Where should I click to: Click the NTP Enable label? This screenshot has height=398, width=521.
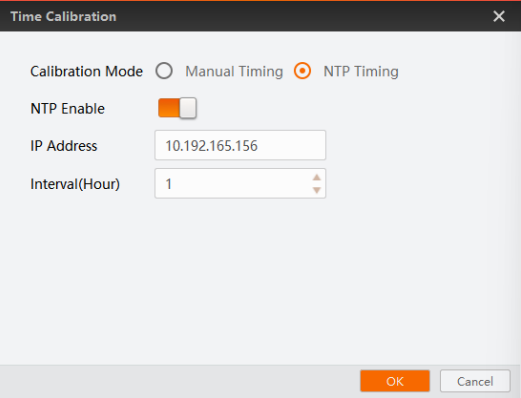coord(68,109)
